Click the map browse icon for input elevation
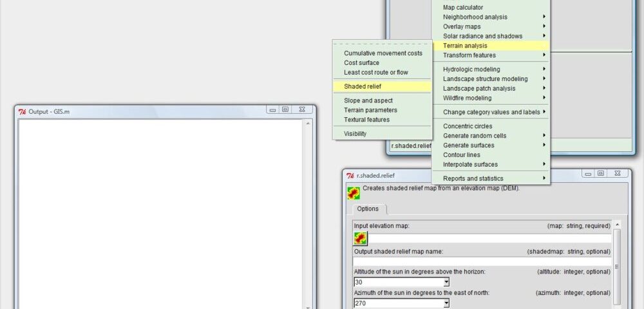 pos(360,238)
